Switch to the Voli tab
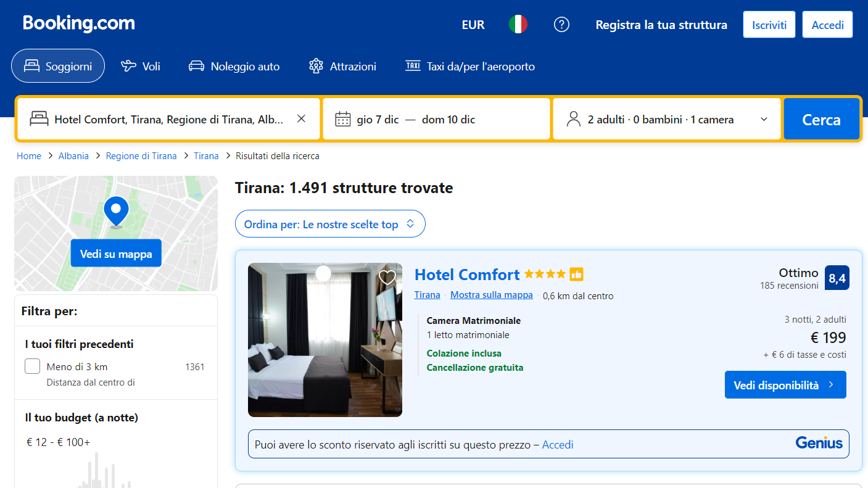The image size is (868, 488). click(x=141, y=66)
